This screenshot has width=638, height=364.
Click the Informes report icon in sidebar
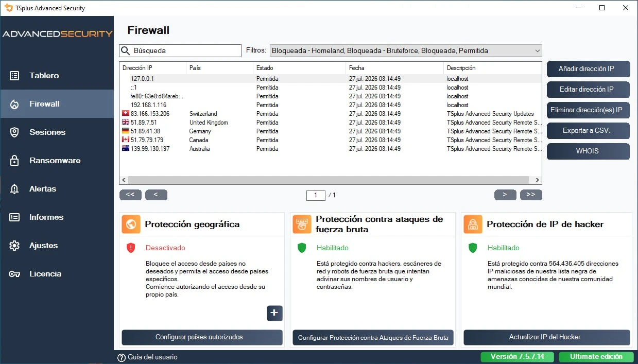pos(14,217)
